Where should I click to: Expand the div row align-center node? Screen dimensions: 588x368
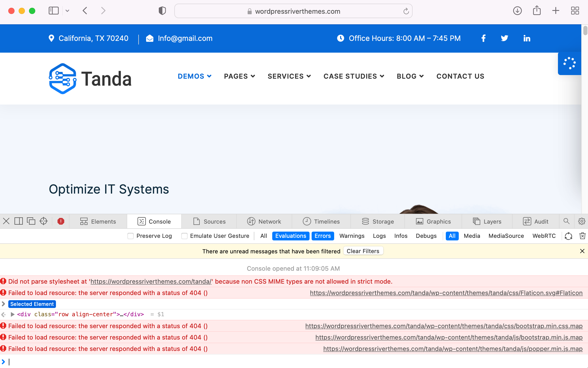pyautogui.click(x=12, y=314)
